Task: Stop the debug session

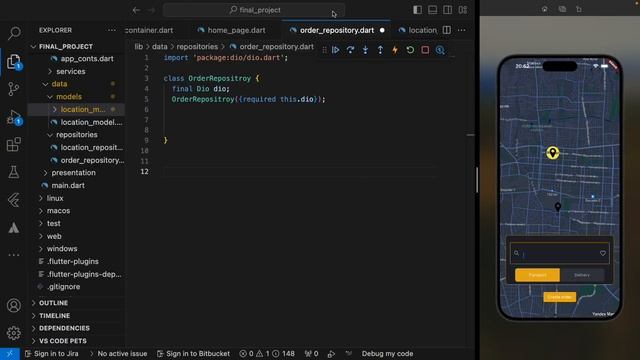Action: click(x=425, y=50)
